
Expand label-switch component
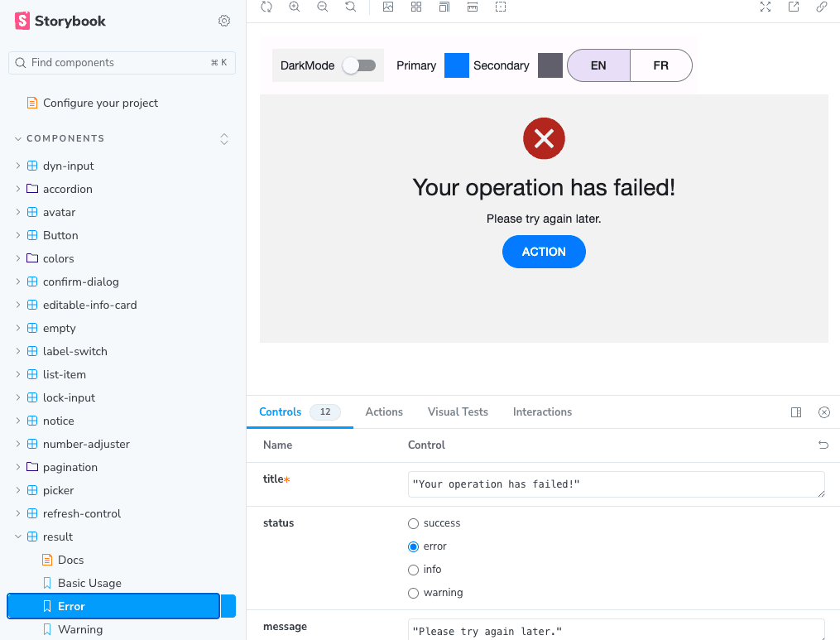click(75, 351)
